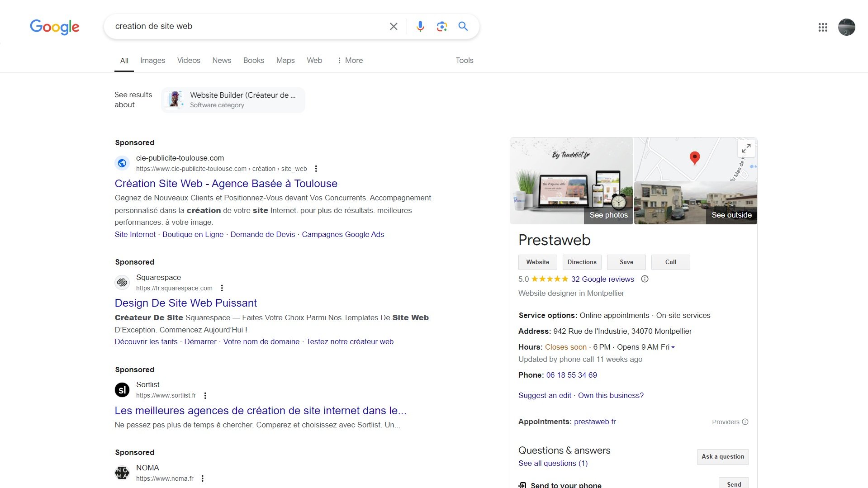Click the Site Internet sitelink

tap(135, 235)
